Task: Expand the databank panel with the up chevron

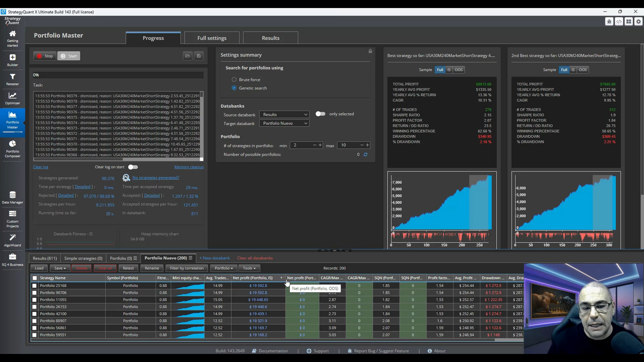Action: pyautogui.click(x=323, y=251)
